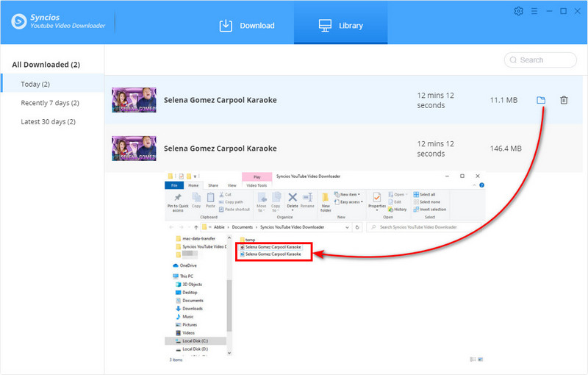This screenshot has height=375, width=588.
Task: Click Abbie in Explorer address path
Action: point(219,227)
